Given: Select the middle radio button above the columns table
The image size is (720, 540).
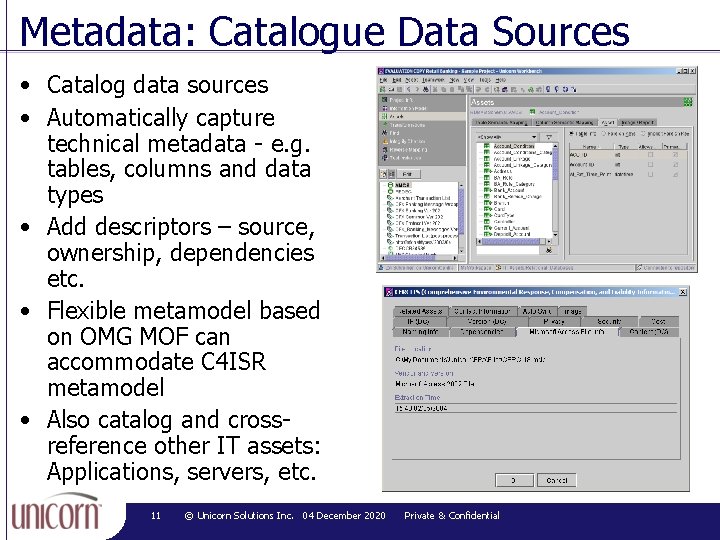Looking at the screenshot, I should 604,134.
